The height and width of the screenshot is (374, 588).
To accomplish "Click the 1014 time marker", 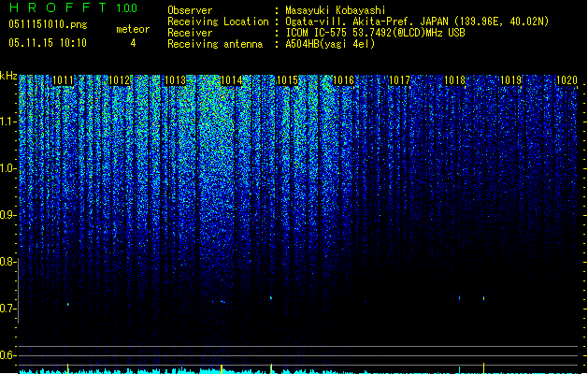I will coord(232,80).
